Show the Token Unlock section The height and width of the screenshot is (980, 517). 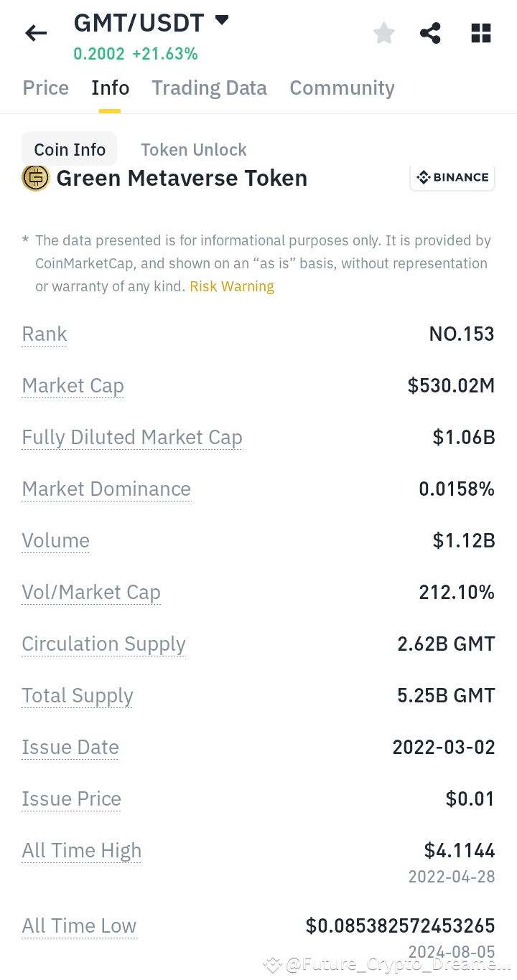(x=193, y=149)
